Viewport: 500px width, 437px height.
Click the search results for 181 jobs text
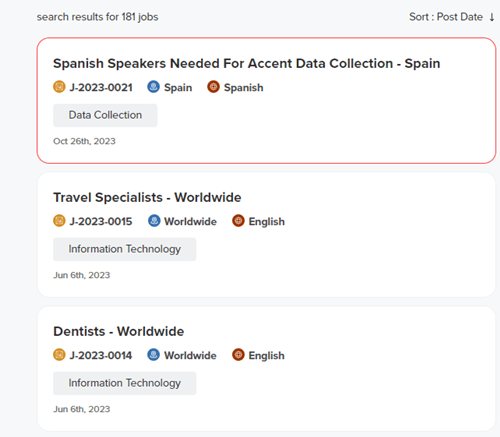[x=97, y=17]
